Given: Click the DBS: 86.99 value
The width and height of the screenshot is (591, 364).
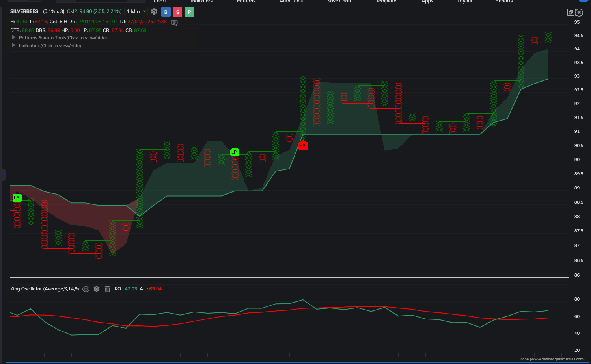Looking at the screenshot, I should [48, 30].
